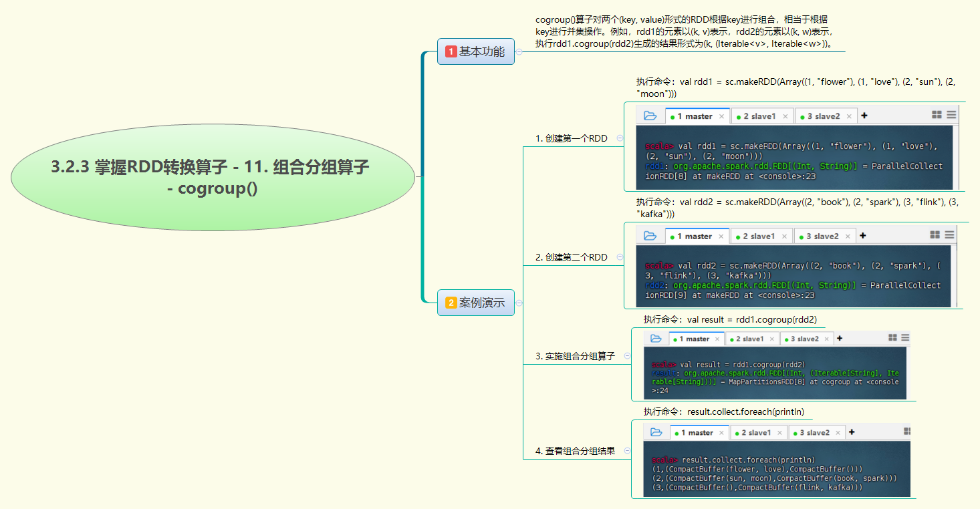Click tile-view grid icon in rdd2 terminal
The width and height of the screenshot is (980, 509).
[x=935, y=235]
